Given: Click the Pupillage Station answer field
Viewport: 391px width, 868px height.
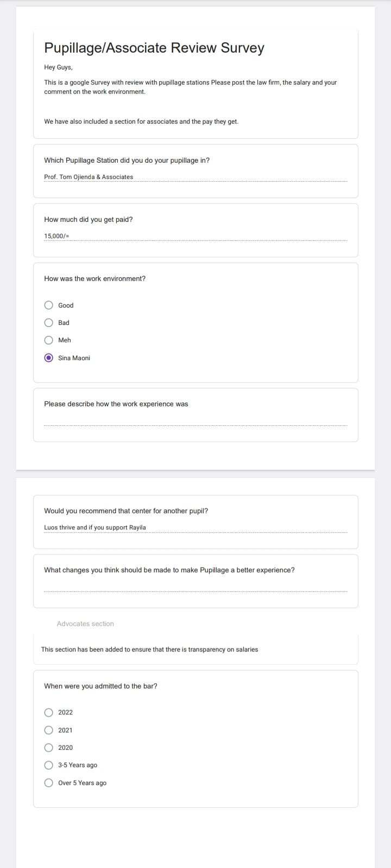Looking at the screenshot, I should tap(195, 177).
